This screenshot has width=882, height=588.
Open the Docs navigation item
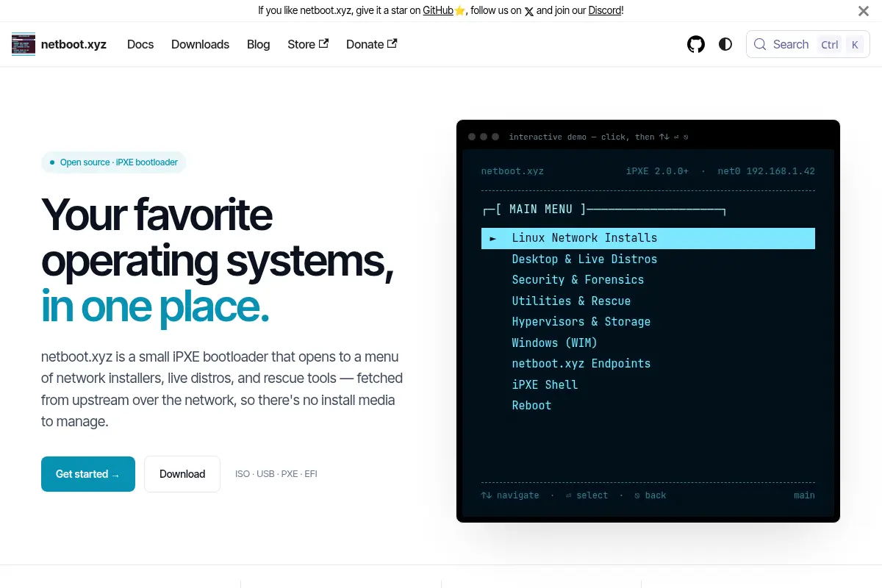[x=140, y=44]
